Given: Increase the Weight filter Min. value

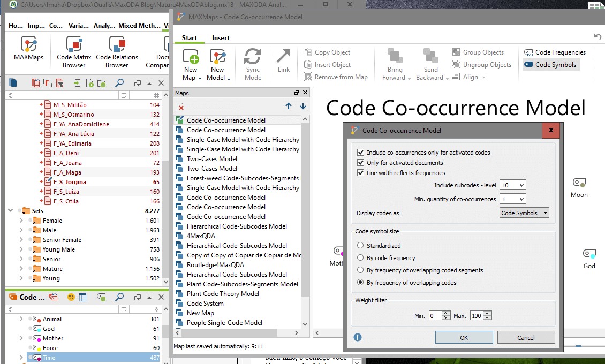Looking at the screenshot, I should (446, 313).
